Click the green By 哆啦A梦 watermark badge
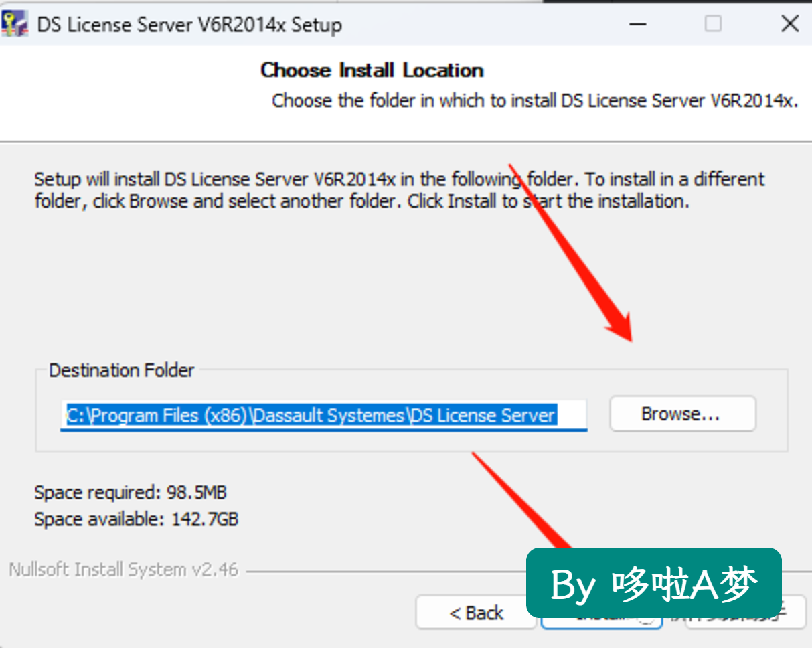Image resolution: width=812 pixels, height=648 pixels. [653, 583]
